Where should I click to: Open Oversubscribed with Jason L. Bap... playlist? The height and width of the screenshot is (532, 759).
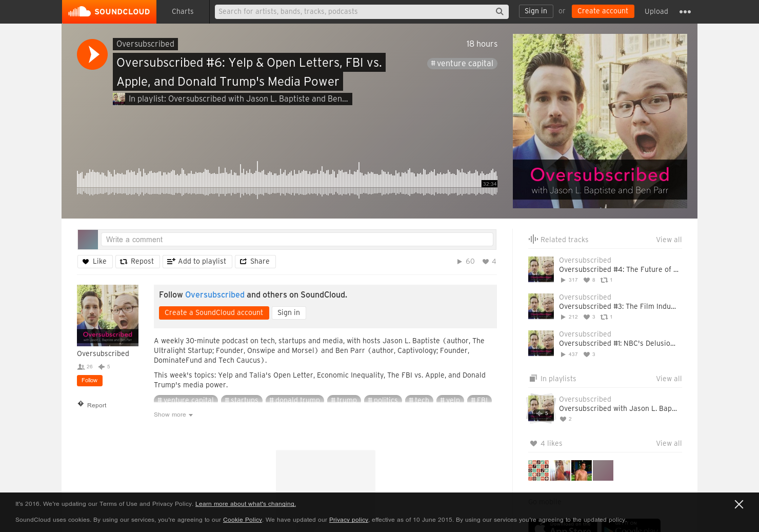pyautogui.click(x=618, y=408)
